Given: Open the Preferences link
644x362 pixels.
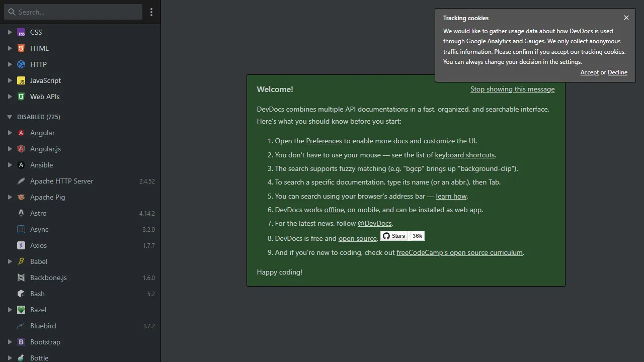Looking at the screenshot, I should pyautogui.click(x=324, y=141).
